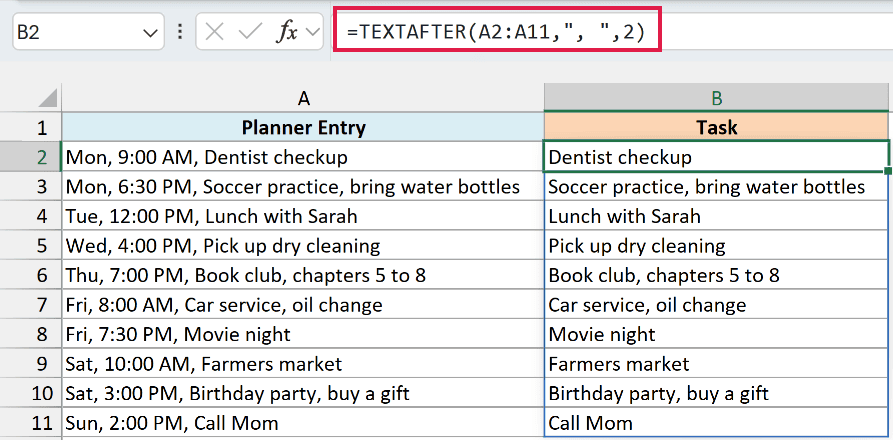The width and height of the screenshot is (893, 440).
Task: Select row 5 header
Action: pos(31,245)
